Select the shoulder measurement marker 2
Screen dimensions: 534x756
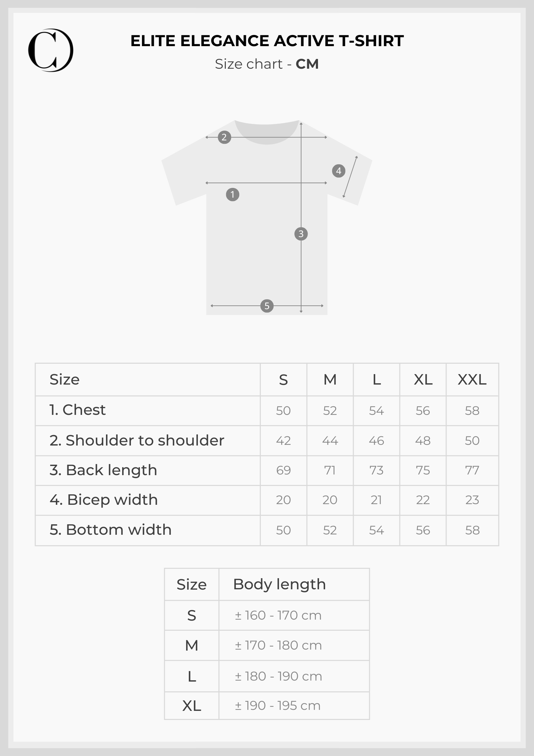click(x=224, y=137)
